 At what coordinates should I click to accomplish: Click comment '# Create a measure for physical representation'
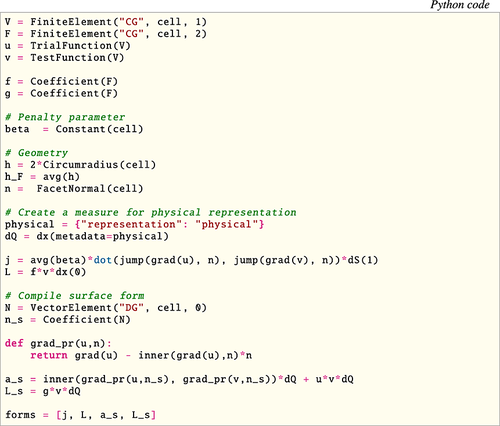pyautogui.click(x=151, y=213)
